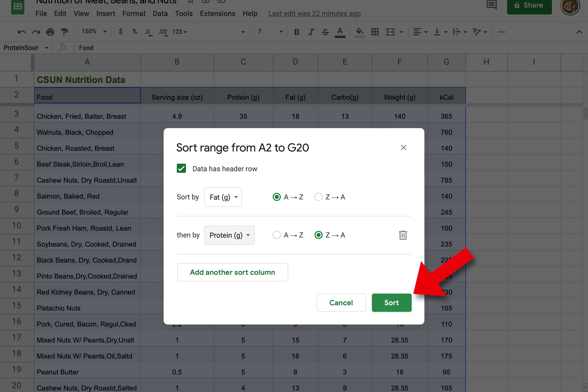Open the Tools menu
588x392 pixels.
[184, 13]
